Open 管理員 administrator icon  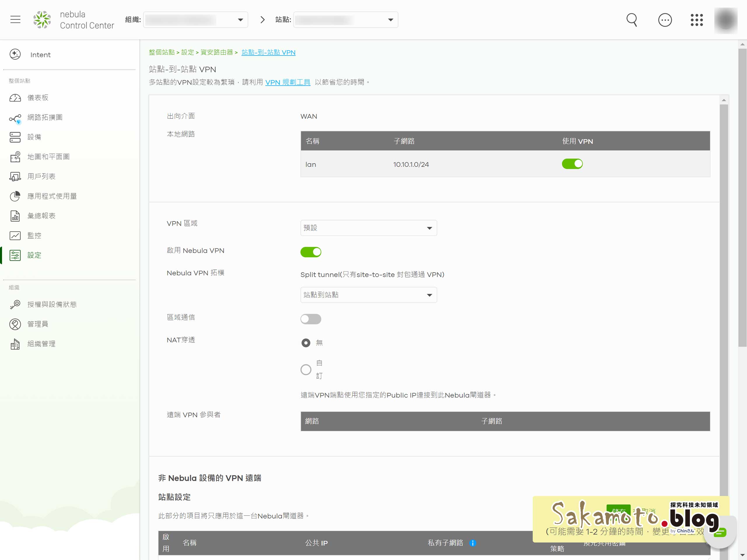pos(15,324)
